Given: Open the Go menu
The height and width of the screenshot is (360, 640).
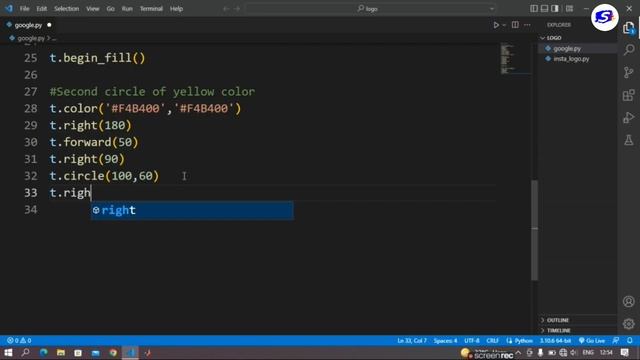Looking at the screenshot, I should (110, 9).
